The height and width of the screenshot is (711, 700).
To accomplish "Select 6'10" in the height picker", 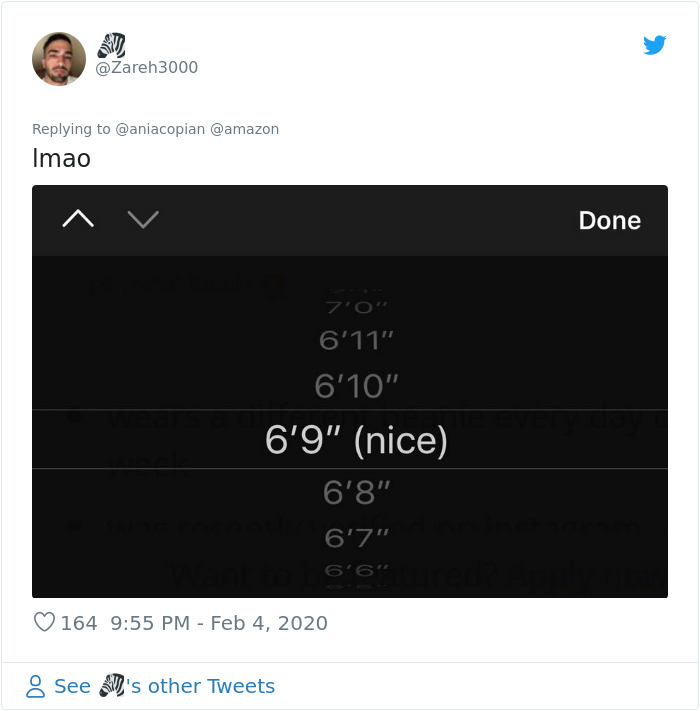I will pyautogui.click(x=356, y=385).
